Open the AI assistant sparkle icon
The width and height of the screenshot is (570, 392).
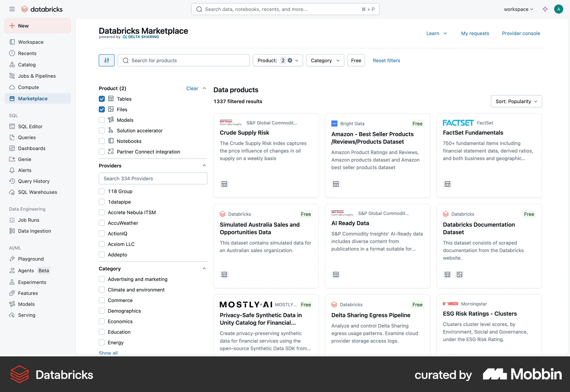[545, 9]
